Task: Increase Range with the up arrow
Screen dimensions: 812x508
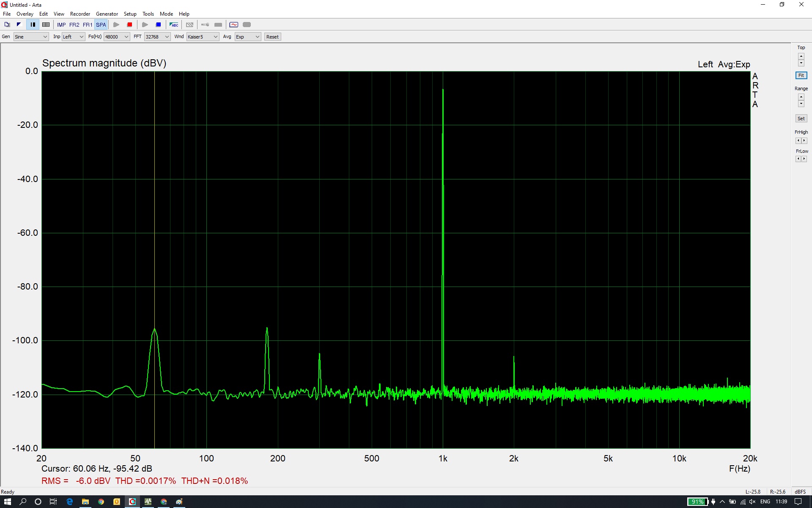Action: [x=801, y=97]
